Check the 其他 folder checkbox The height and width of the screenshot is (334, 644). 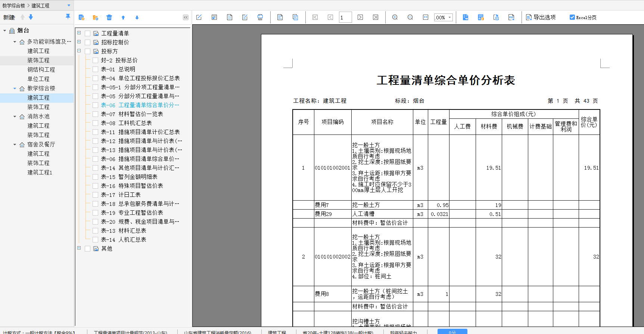[x=87, y=248]
